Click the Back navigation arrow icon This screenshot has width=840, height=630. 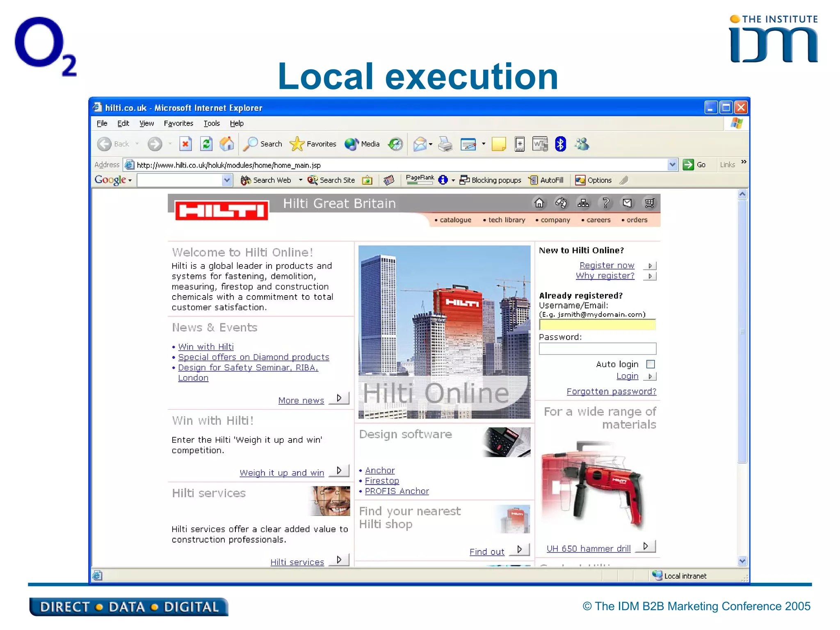(104, 144)
